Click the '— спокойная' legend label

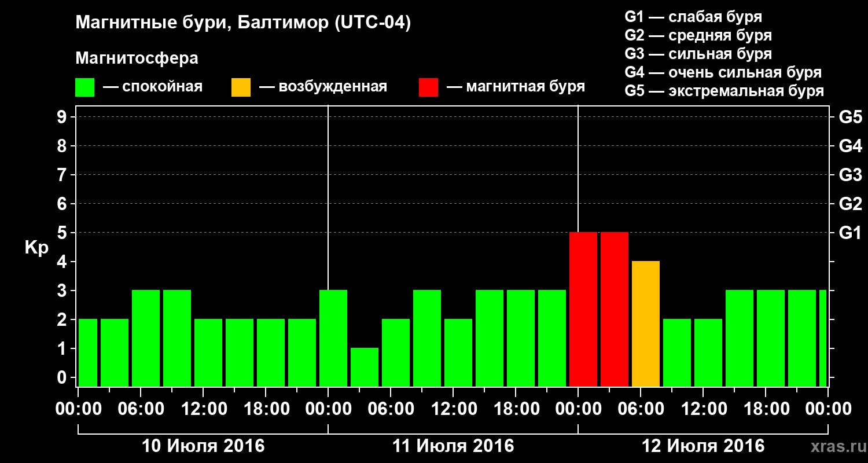(153, 87)
